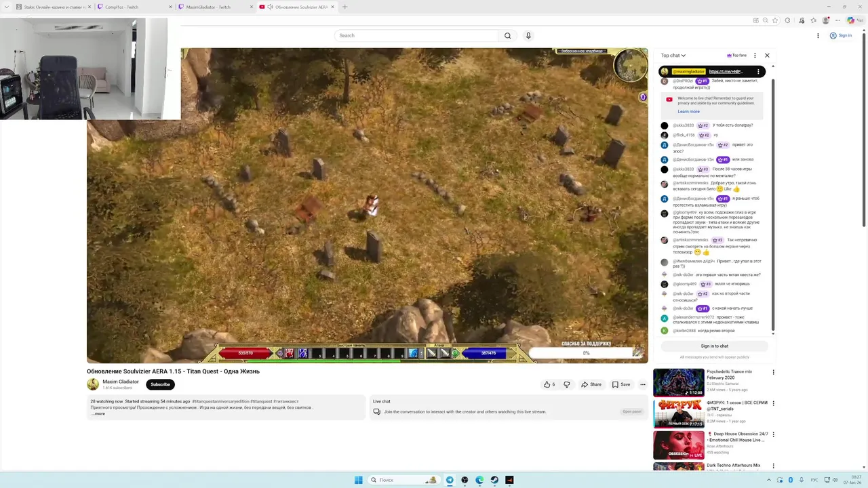This screenshot has width=868, height=488.
Task: Close the live chat panel
Action: 767,56
